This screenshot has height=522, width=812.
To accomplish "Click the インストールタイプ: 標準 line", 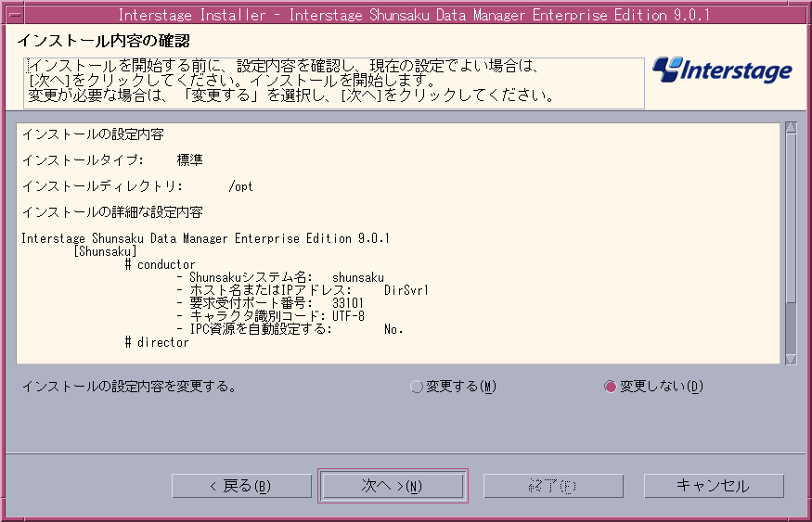I will (112, 160).
